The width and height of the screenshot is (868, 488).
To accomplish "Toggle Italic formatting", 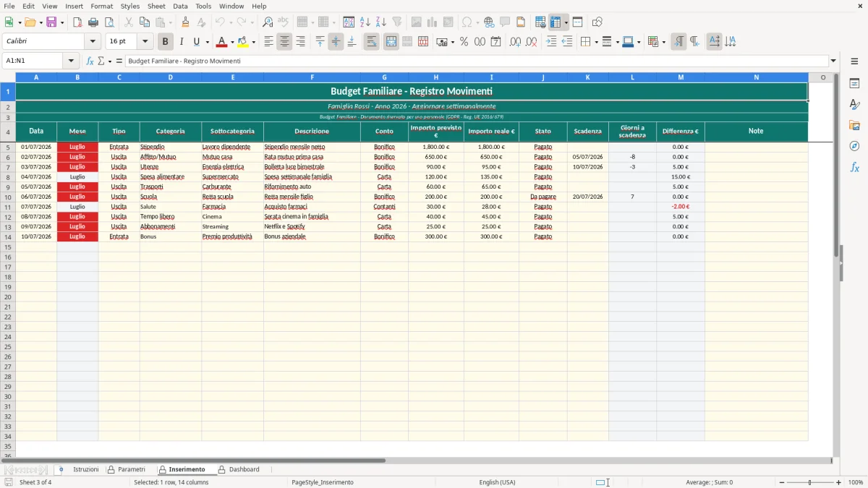I will [x=182, y=42].
